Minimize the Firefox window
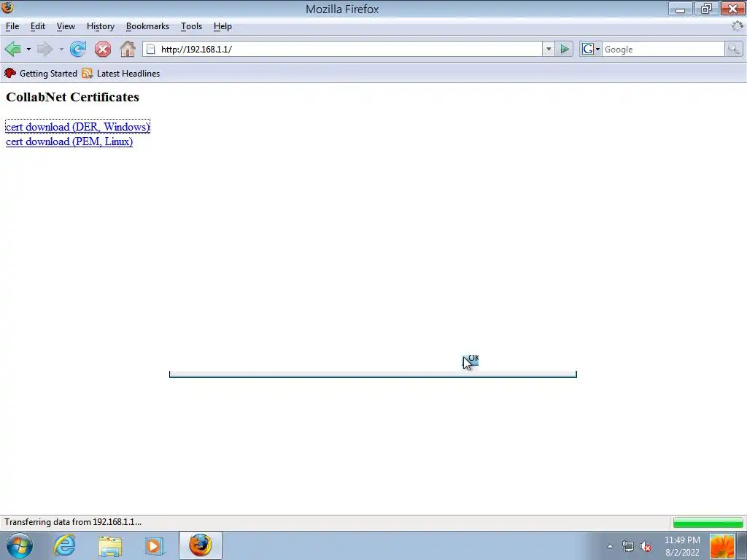The width and height of the screenshot is (747, 560). click(x=681, y=9)
